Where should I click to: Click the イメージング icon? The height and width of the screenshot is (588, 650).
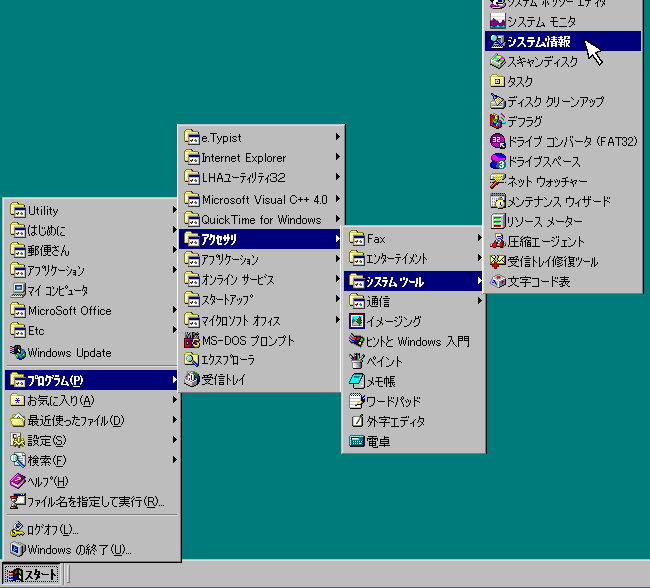[357, 321]
